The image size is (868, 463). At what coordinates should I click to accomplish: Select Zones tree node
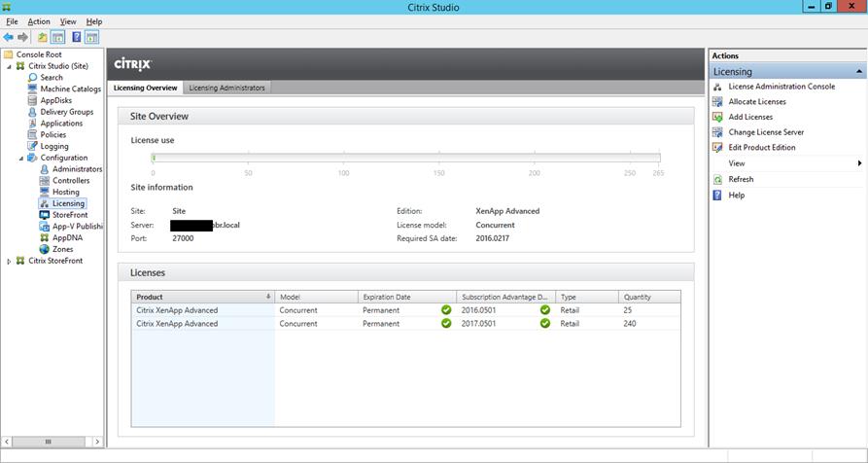(62, 249)
